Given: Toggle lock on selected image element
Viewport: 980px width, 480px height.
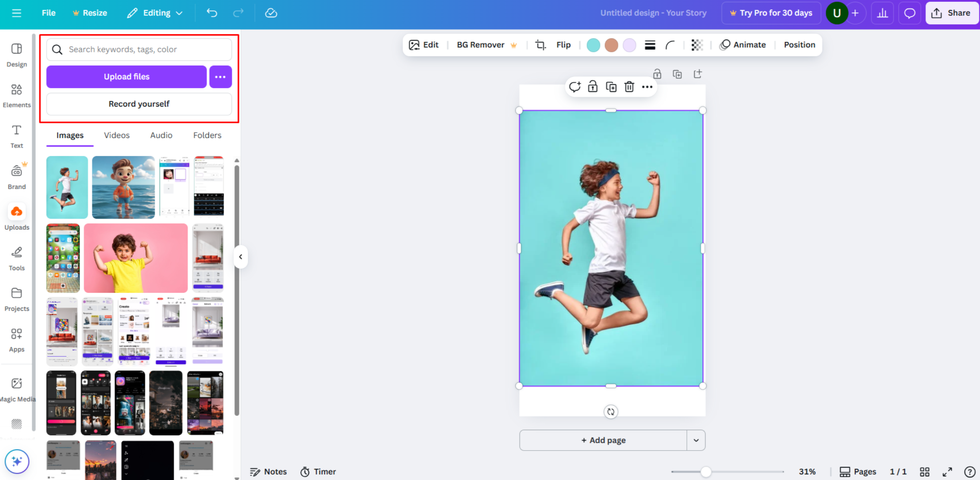Looking at the screenshot, I should 592,87.
